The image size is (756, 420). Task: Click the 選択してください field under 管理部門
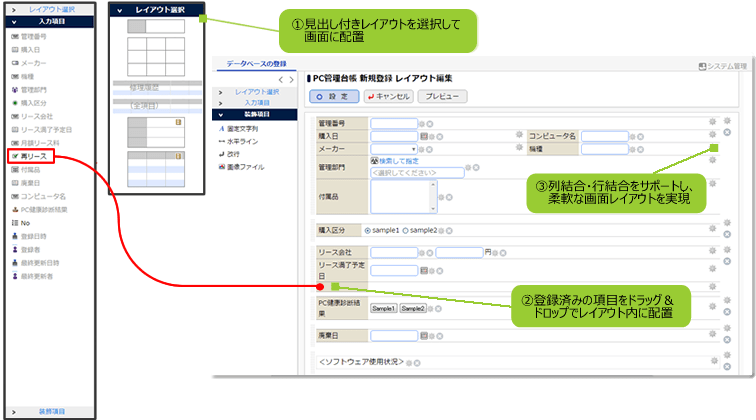[417, 173]
